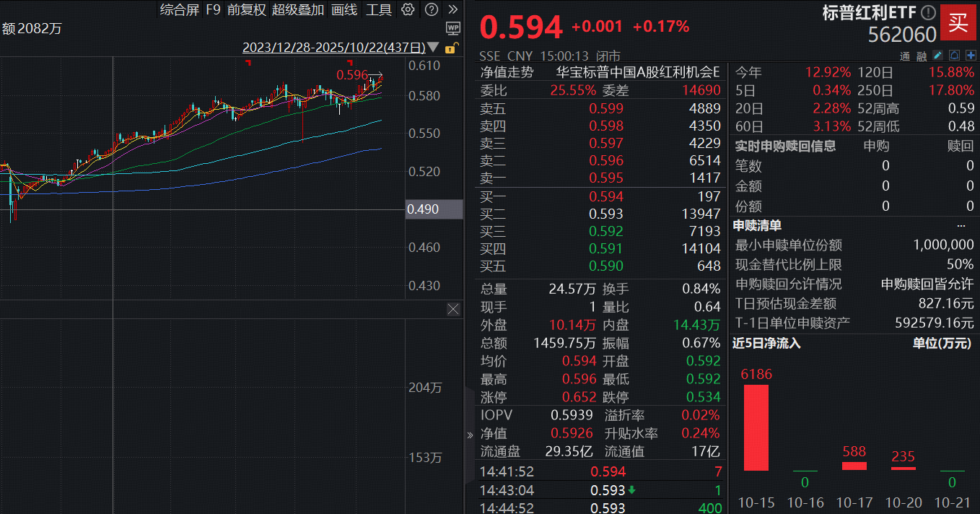
Task: Click the info icon beside 标普红利ETF
Action: (928, 12)
